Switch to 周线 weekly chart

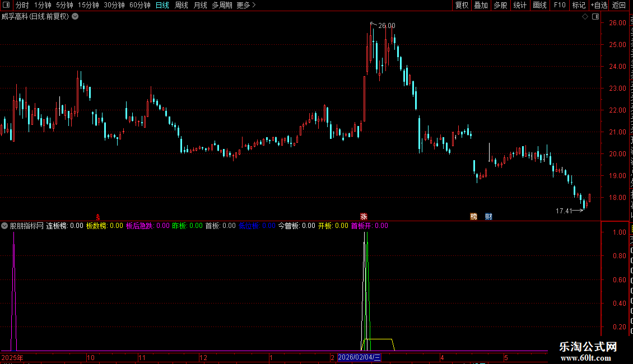(181, 5)
